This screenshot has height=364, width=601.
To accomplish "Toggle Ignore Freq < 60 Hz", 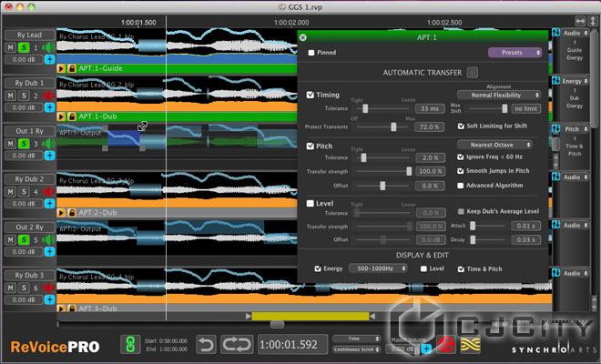I will pos(461,157).
